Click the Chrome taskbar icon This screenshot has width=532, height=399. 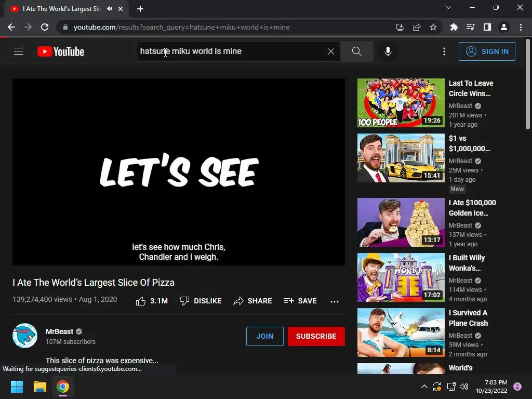pos(63,387)
